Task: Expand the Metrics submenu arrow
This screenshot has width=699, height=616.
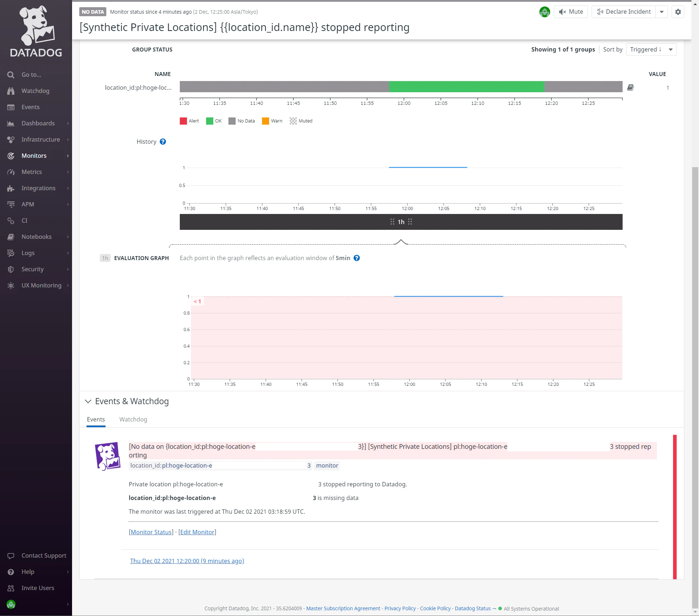Action: (x=68, y=172)
